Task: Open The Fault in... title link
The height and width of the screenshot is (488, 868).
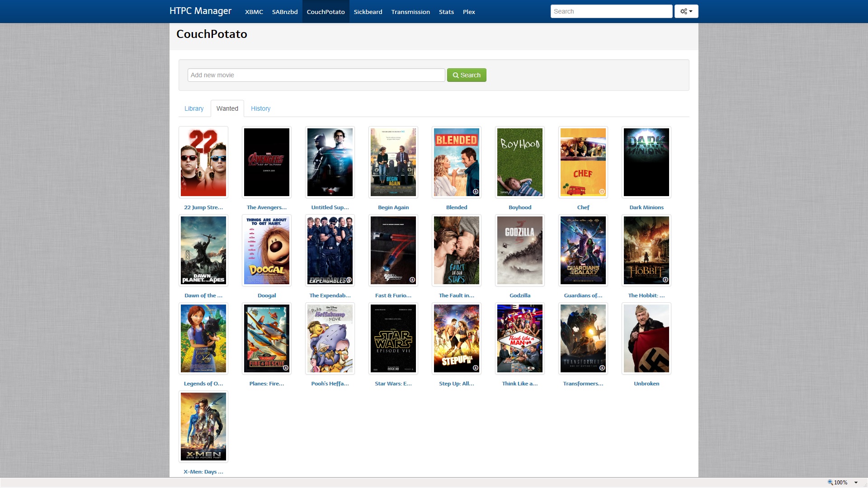Action: (x=457, y=296)
